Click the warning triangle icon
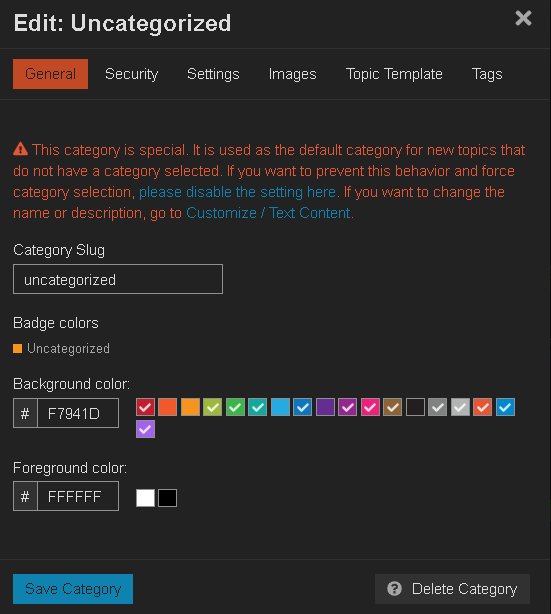 [20, 149]
